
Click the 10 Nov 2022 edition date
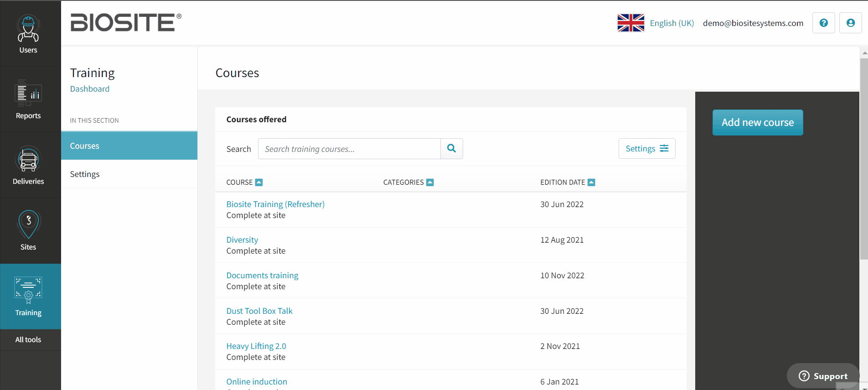[x=563, y=276]
